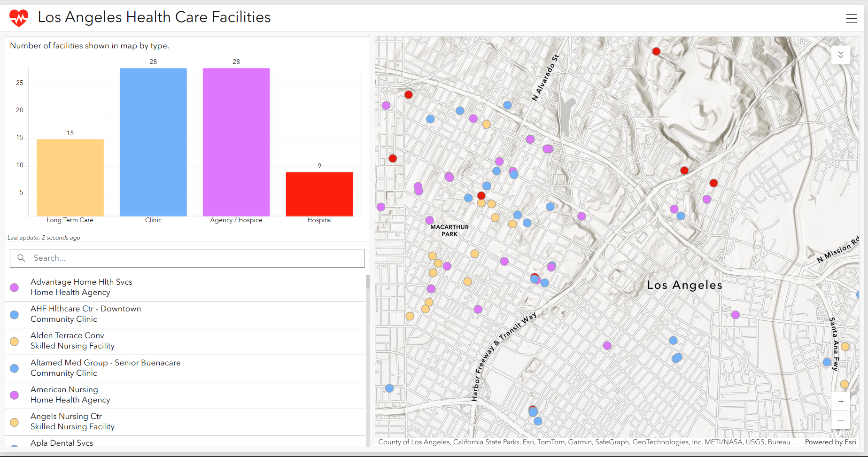Select the Agency / Hospice bar
This screenshot has height=457, width=868.
[236, 142]
